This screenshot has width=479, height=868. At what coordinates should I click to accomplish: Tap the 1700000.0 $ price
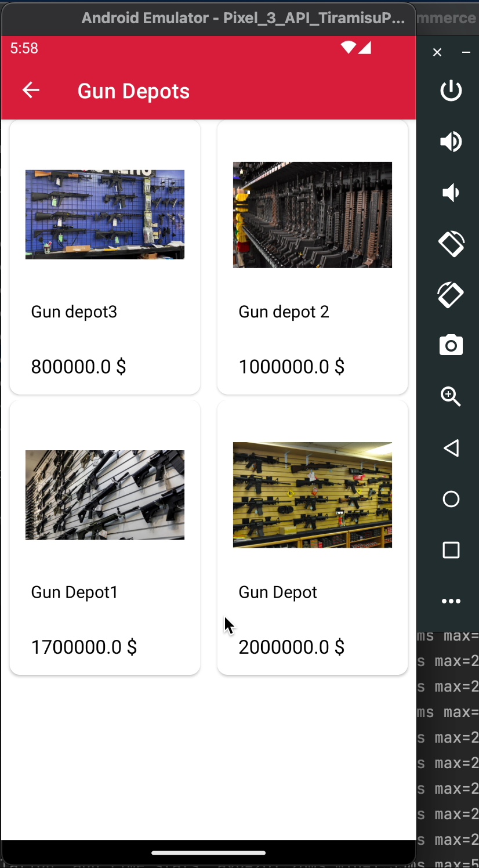tap(84, 647)
